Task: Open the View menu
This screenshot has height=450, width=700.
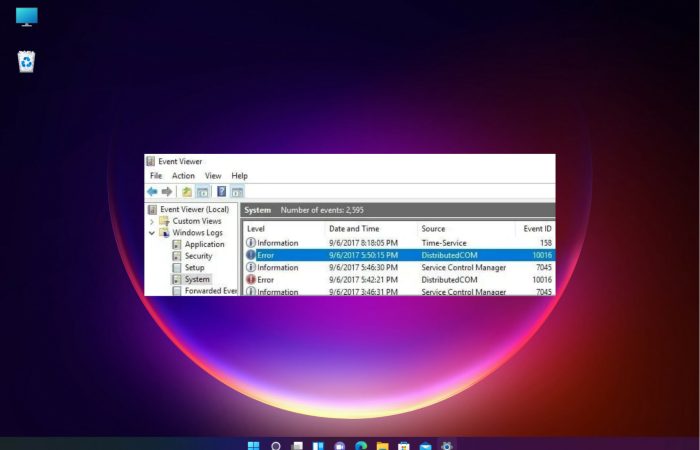Action: point(213,176)
